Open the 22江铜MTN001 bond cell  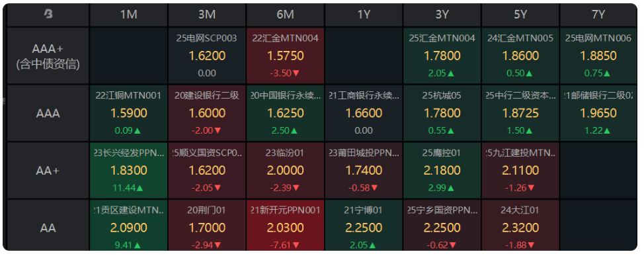tap(128, 113)
